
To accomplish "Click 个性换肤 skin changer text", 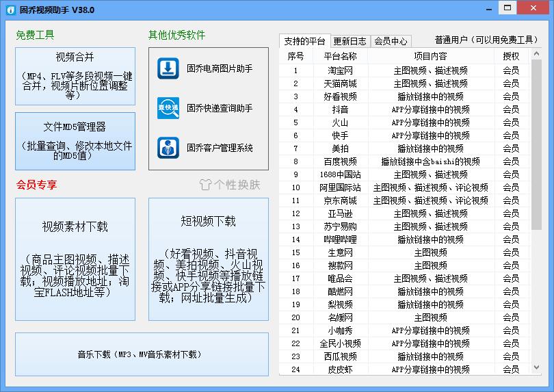I will tap(237, 184).
